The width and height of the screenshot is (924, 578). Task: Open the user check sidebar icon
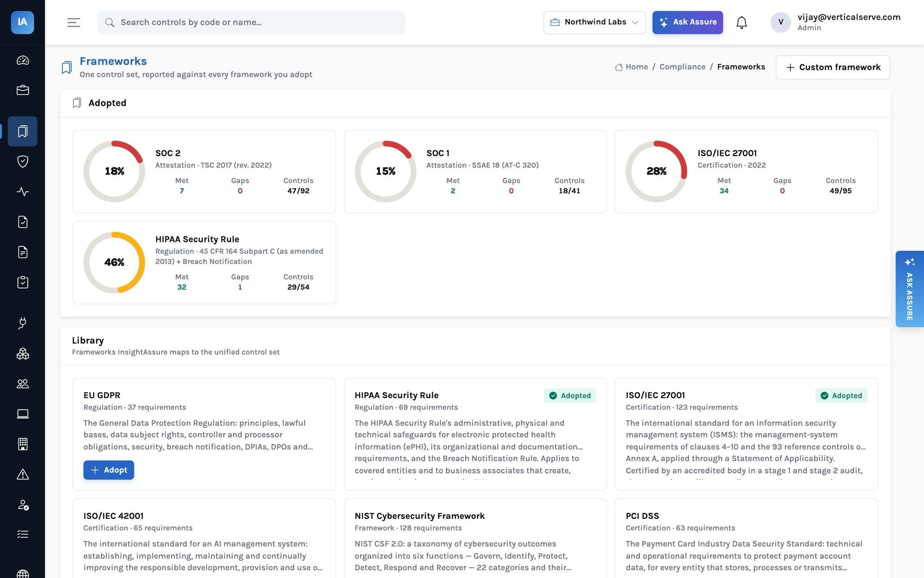[x=23, y=504]
